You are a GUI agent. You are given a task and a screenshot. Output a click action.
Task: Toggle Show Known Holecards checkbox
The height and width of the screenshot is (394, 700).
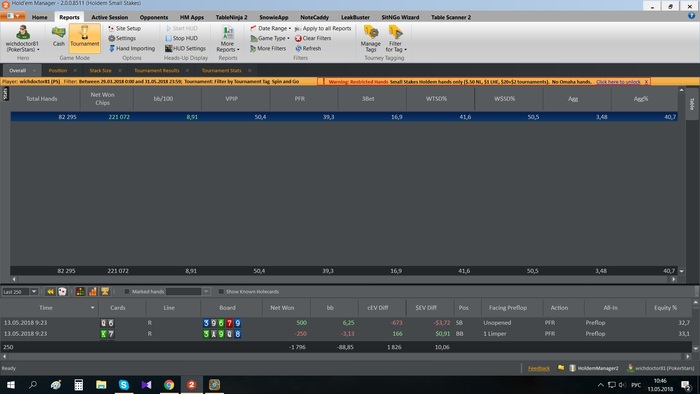[x=221, y=291]
